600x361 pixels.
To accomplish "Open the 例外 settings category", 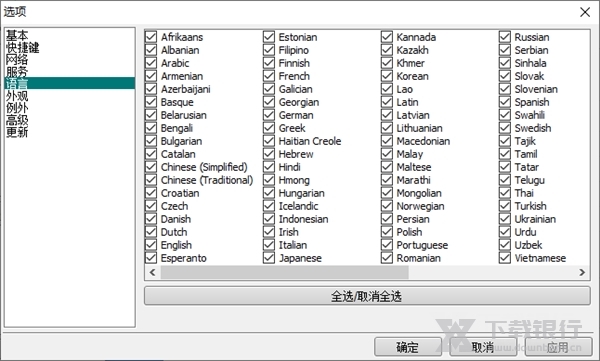I will (17, 108).
